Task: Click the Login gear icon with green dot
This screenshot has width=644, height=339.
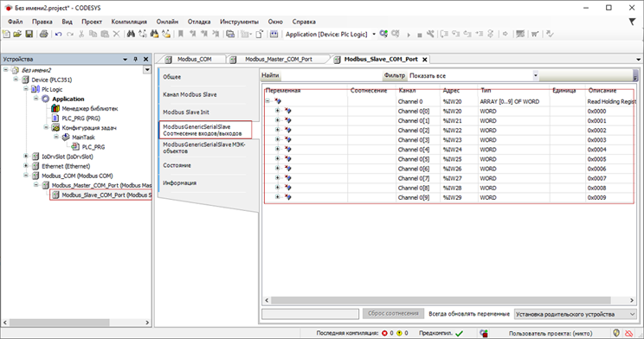Action: click(x=383, y=34)
